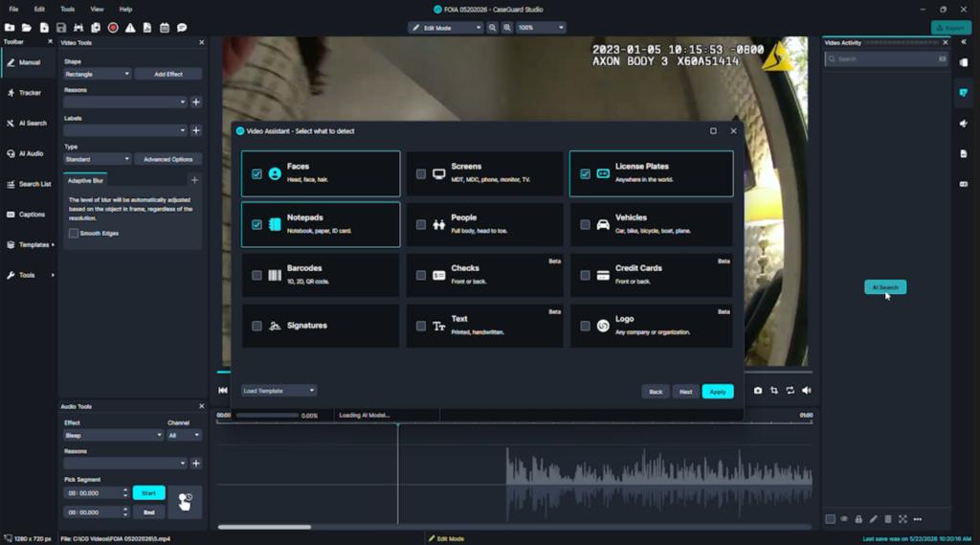Click the three dots more options icon
The width and height of the screenshot is (980, 545).
tap(918, 519)
